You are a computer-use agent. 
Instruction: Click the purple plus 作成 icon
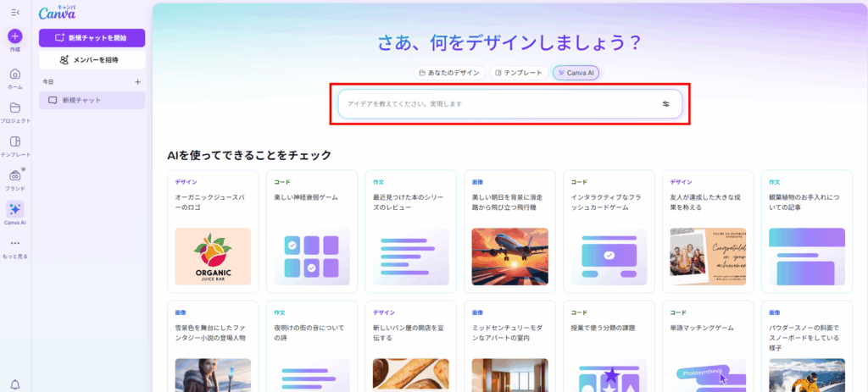point(15,36)
